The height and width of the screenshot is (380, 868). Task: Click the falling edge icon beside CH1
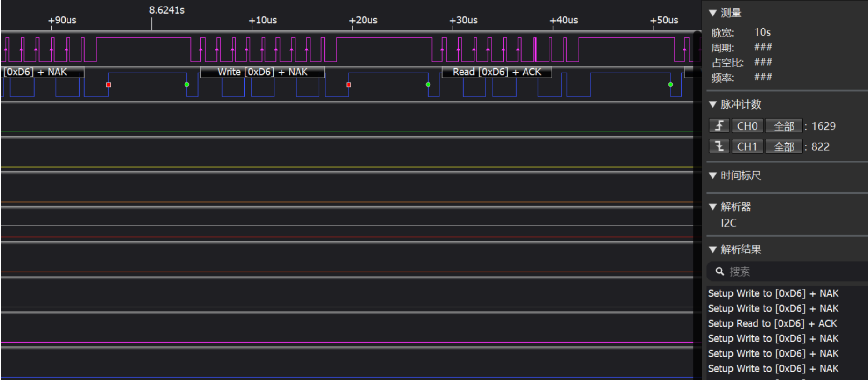pos(719,146)
